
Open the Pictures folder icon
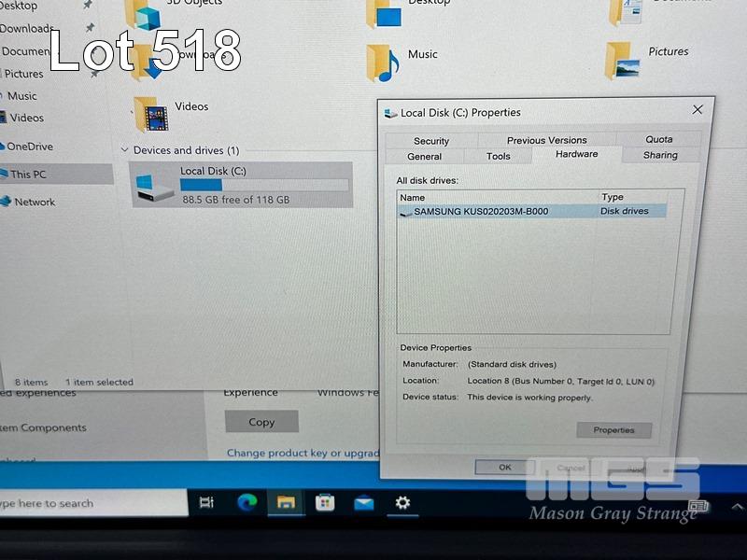[623, 60]
